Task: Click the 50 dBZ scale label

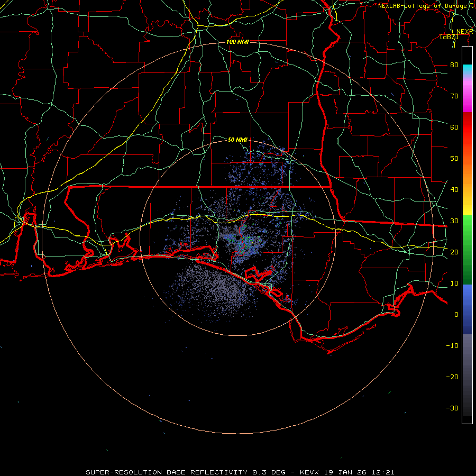Action: [x=454, y=159]
